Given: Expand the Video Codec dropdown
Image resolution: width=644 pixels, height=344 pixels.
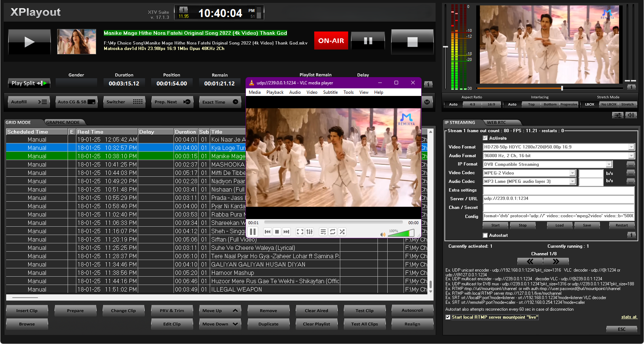Looking at the screenshot, I should click(x=572, y=173).
